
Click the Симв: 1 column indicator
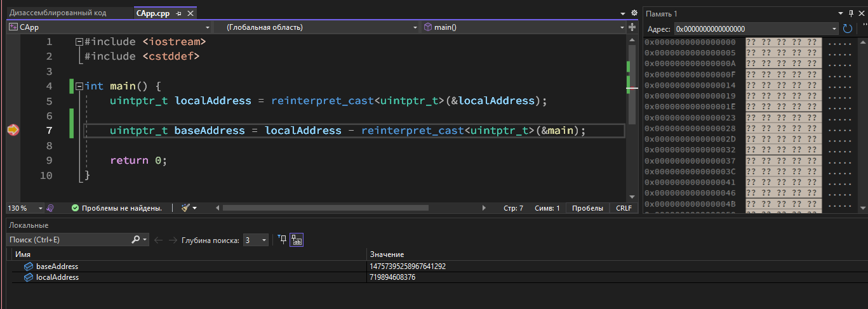pyautogui.click(x=547, y=208)
